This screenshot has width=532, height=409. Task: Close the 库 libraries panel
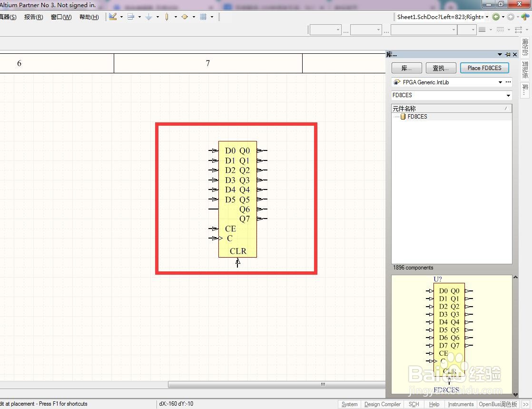pos(515,54)
